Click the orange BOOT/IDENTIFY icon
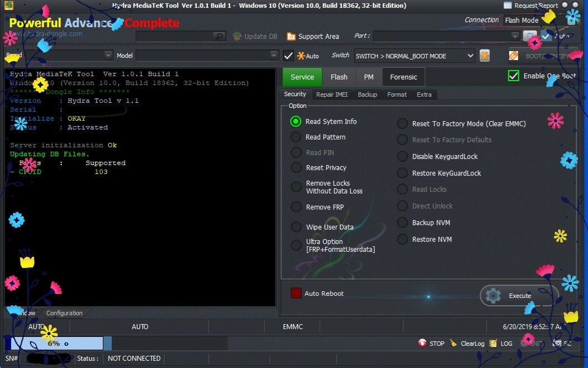 (514, 56)
